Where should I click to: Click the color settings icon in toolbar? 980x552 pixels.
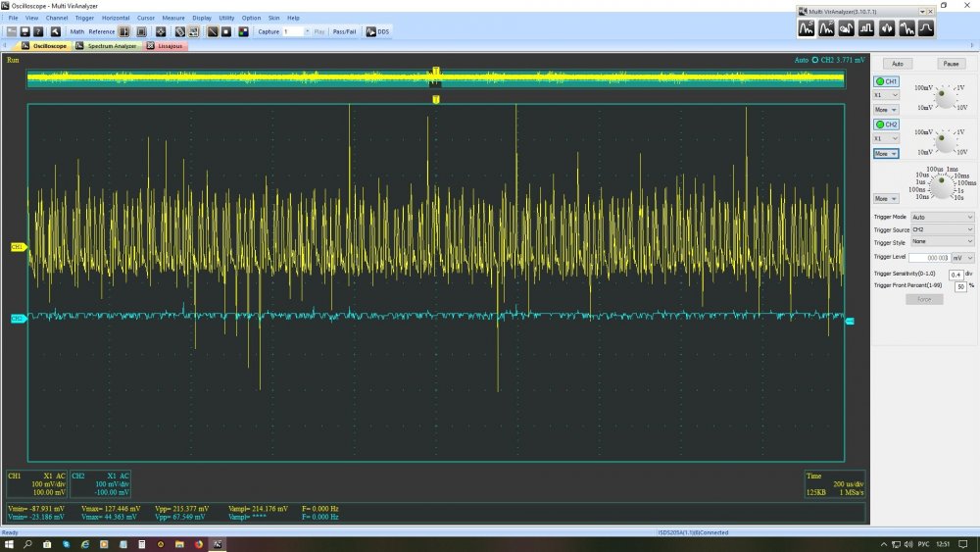click(241, 31)
